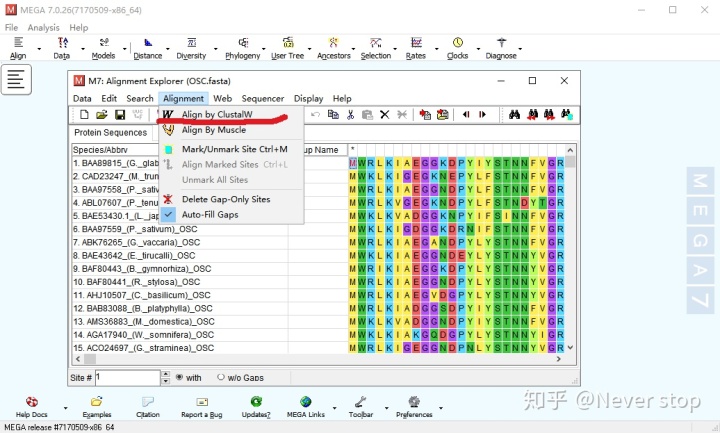Screen dimensions: 720x433
Task: Open the Analysis menu in MEGA window
Action: [43, 28]
